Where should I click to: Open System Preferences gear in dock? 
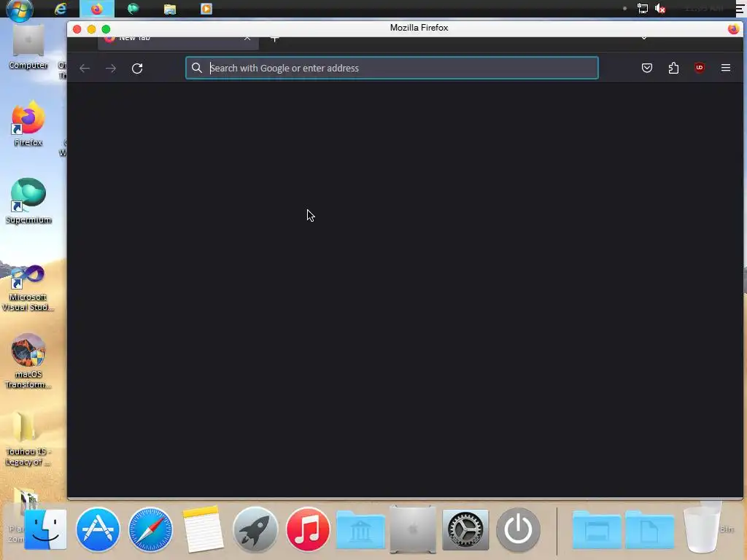coord(465,529)
